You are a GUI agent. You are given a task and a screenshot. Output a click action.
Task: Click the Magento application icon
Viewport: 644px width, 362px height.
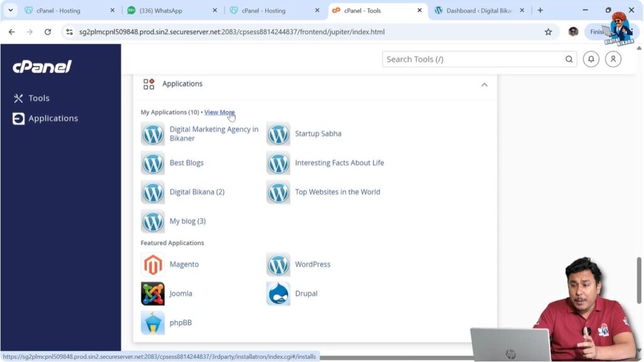(x=153, y=264)
